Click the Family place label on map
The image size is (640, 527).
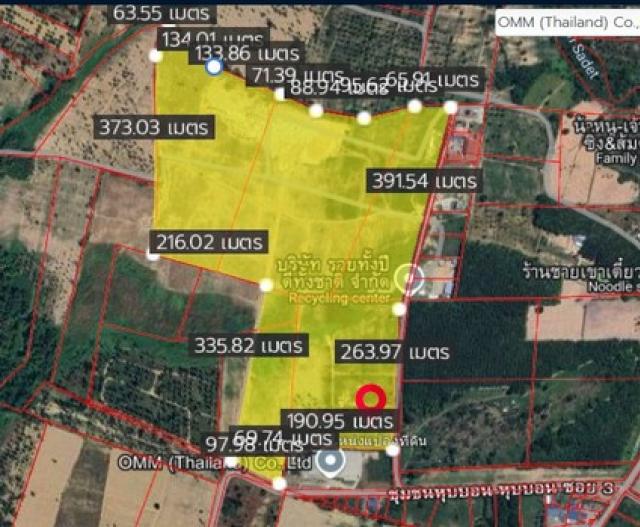[x=613, y=158]
